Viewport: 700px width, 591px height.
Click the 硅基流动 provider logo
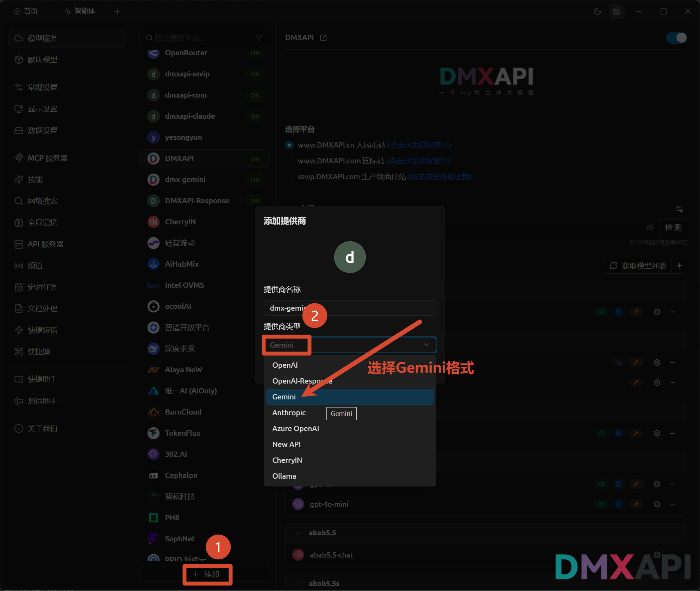coord(153,243)
